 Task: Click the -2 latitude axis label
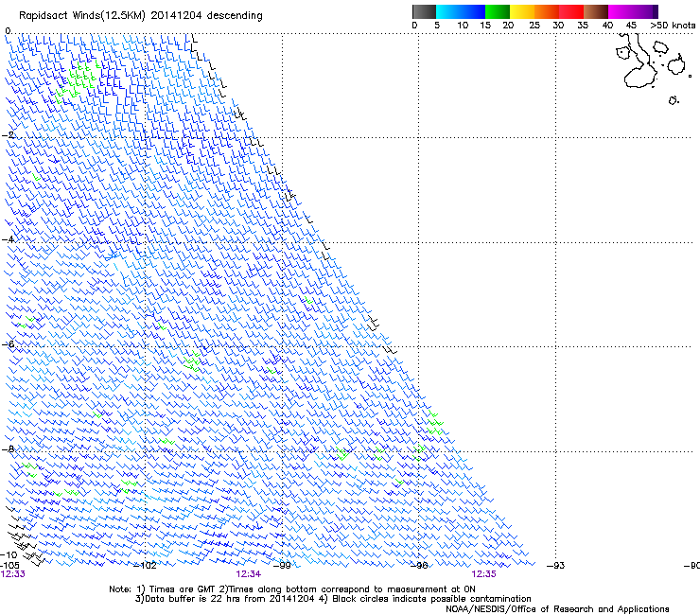coord(8,135)
